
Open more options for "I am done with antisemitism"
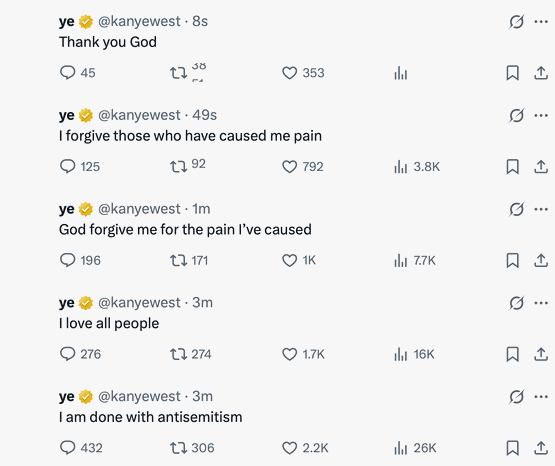coord(541,397)
